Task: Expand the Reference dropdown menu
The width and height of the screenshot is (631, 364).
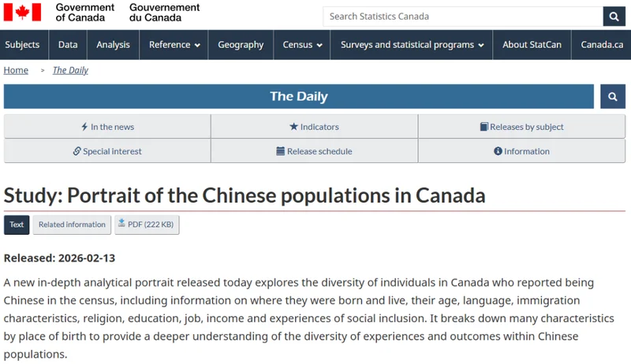Action: click(x=174, y=45)
